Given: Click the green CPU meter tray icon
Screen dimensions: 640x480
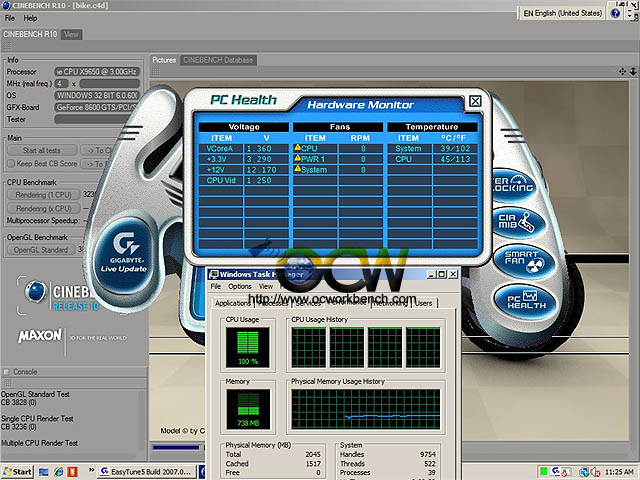Looking at the screenshot, I should 544,472.
